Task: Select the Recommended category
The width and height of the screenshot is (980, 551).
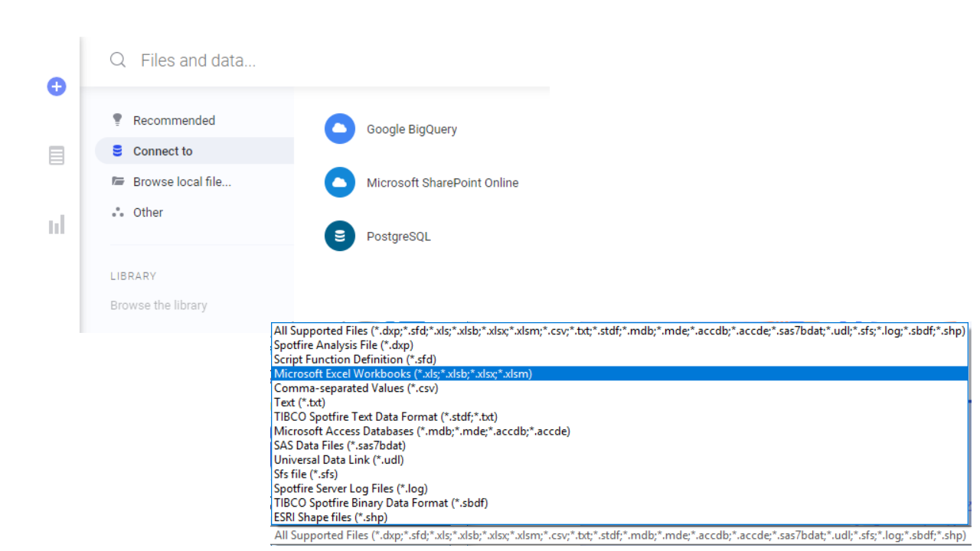Action: tap(194, 120)
